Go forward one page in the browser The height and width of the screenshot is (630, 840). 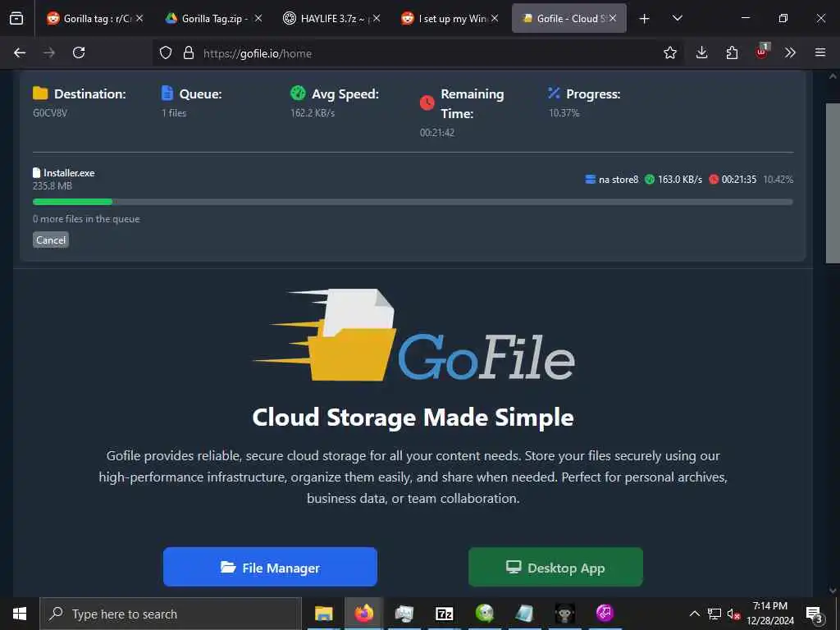click(49, 52)
